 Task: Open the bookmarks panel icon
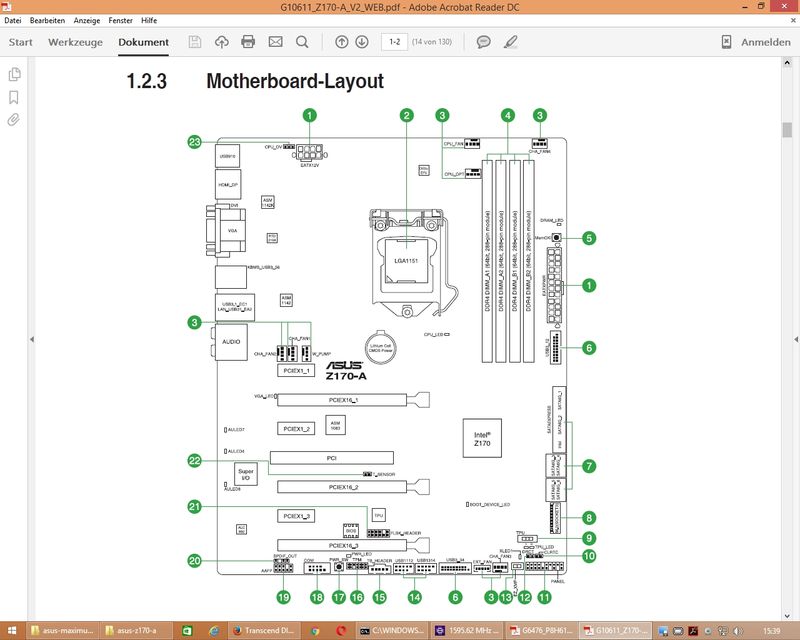coord(14,98)
